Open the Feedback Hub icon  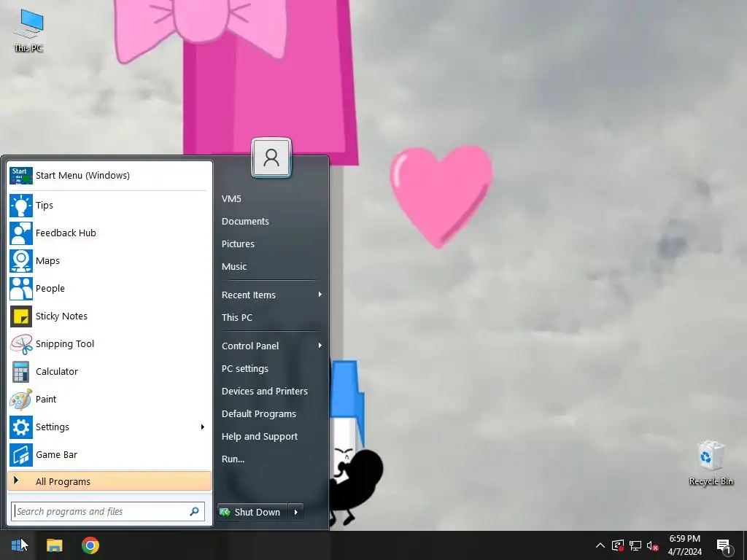point(21,233)
